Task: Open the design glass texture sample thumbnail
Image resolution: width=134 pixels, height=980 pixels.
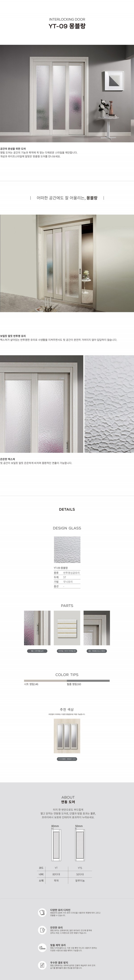Action: [67, 549]
